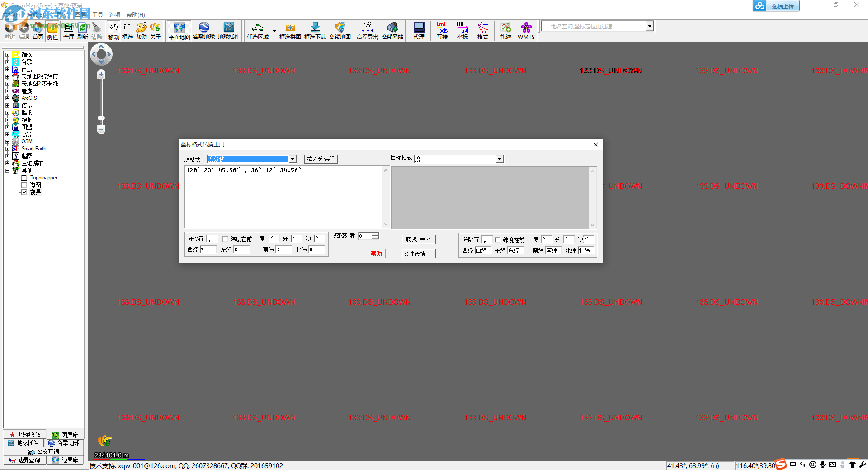Toggle the 侧栏 sidebar icon
This screenshot has width=868, height=470.
tap(52, 31)
